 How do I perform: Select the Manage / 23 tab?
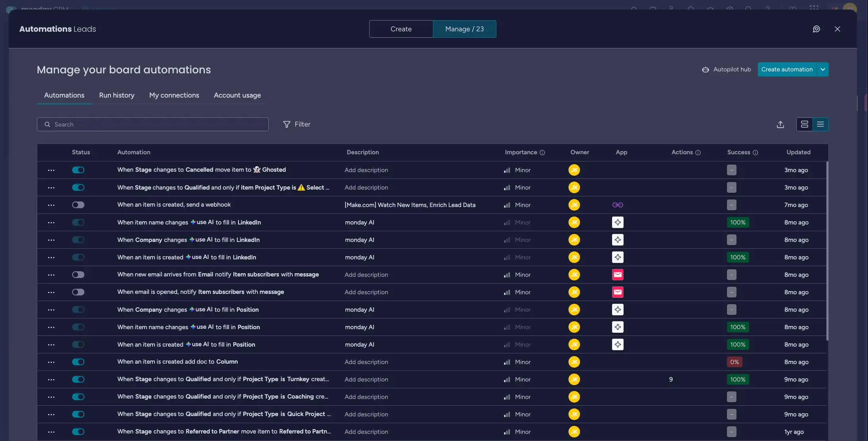click(x=464, y=29)
